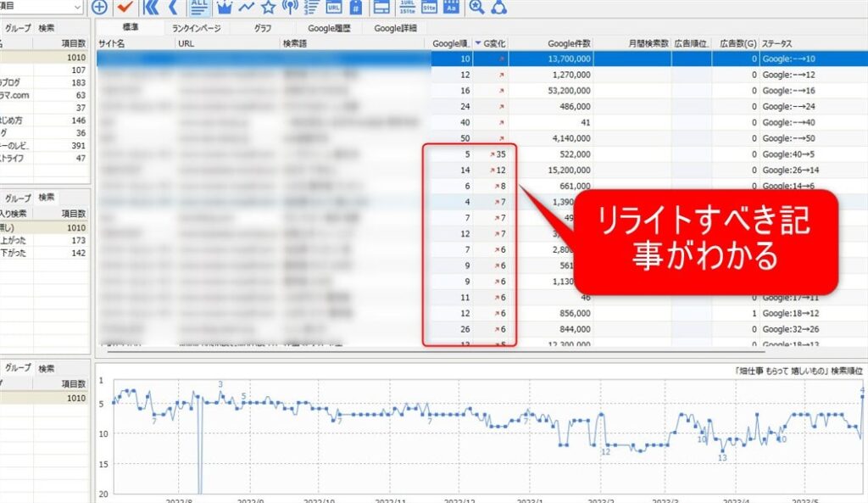Screen dimensions: 868x503
Task: Click the crown ranking icon
Action: (224, 7)
